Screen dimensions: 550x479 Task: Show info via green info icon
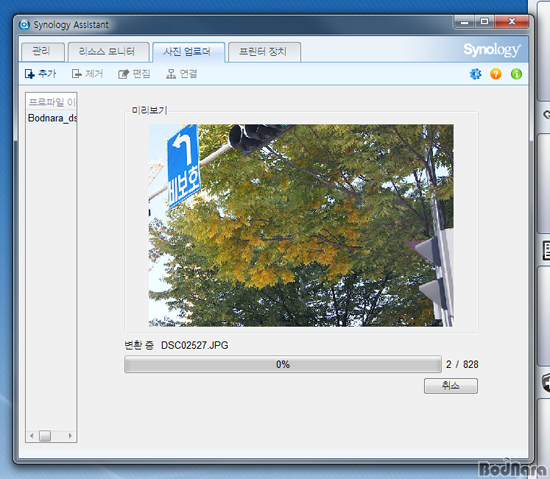[516, 74]
